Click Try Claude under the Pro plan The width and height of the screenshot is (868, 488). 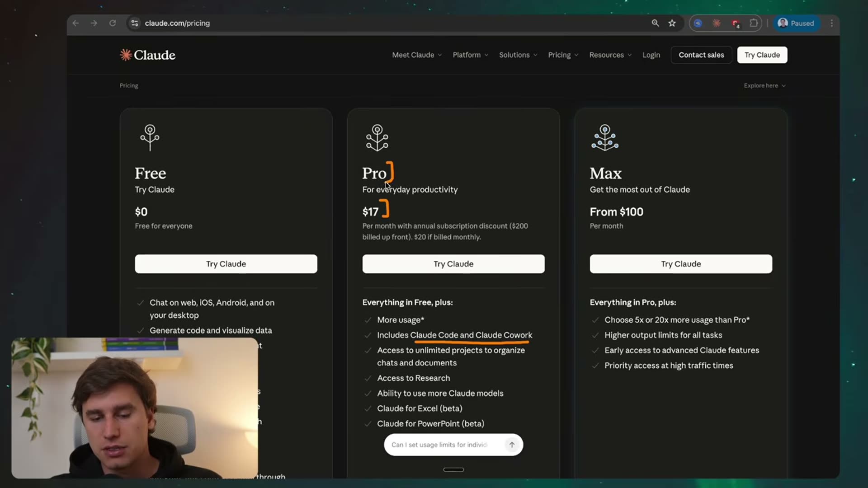click(x=453, y=264)
